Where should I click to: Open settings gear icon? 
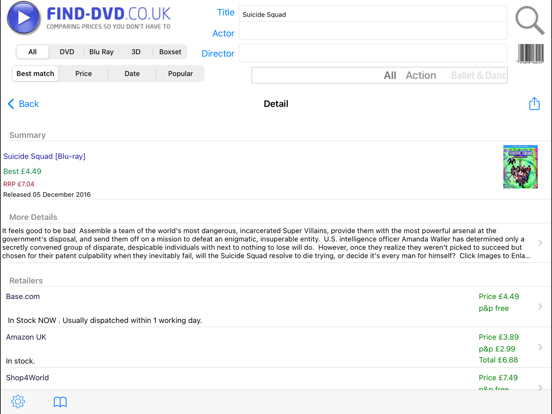coord(18,401)
